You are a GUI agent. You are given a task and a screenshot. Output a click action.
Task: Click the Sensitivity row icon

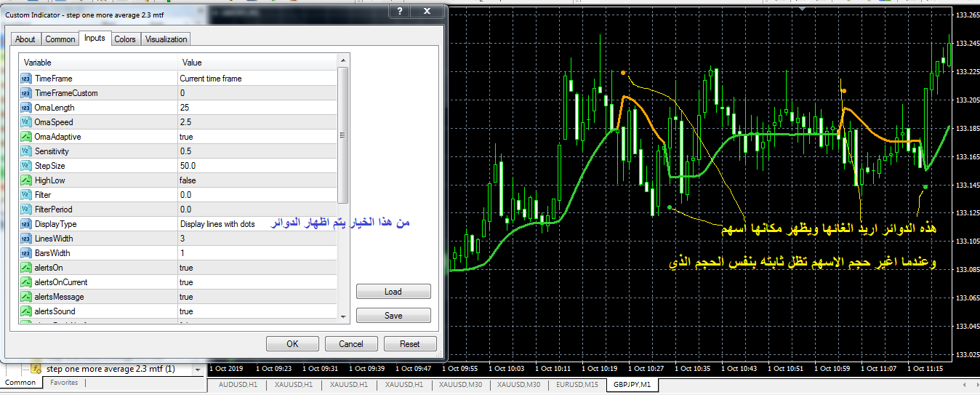tap(25, 151)
